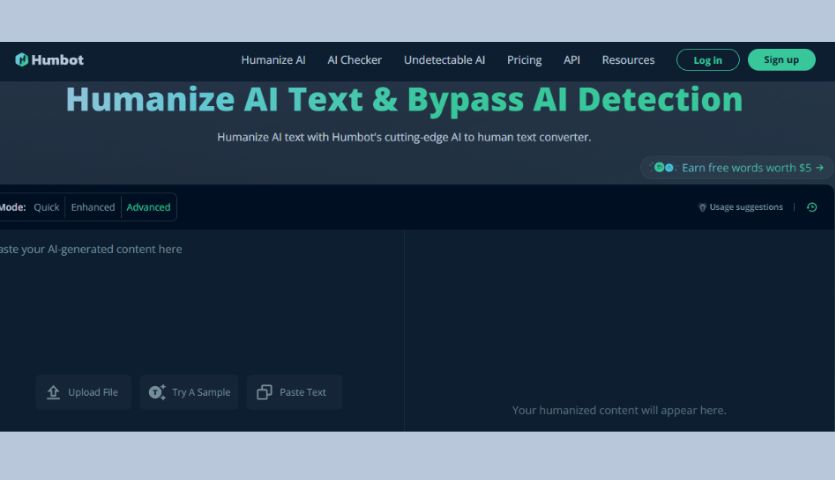Click the humanized content output panel

click(x=619, y=330)
